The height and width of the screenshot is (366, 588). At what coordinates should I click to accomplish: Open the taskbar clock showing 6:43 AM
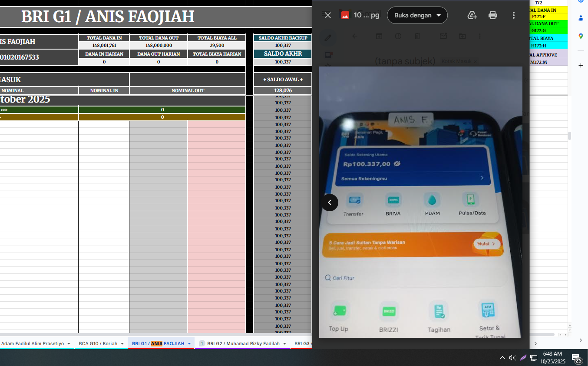553,358
